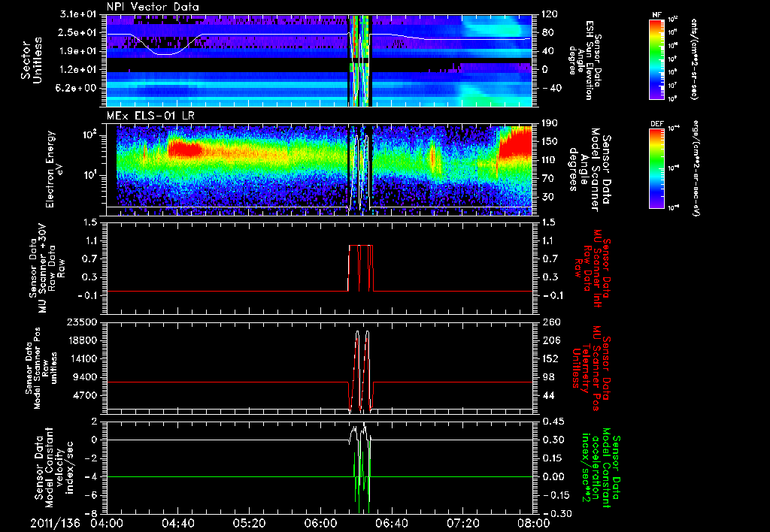Select the "MU Scanner +30V Raw Data" axis label
The image size is (770, 532).
[47, 270]
